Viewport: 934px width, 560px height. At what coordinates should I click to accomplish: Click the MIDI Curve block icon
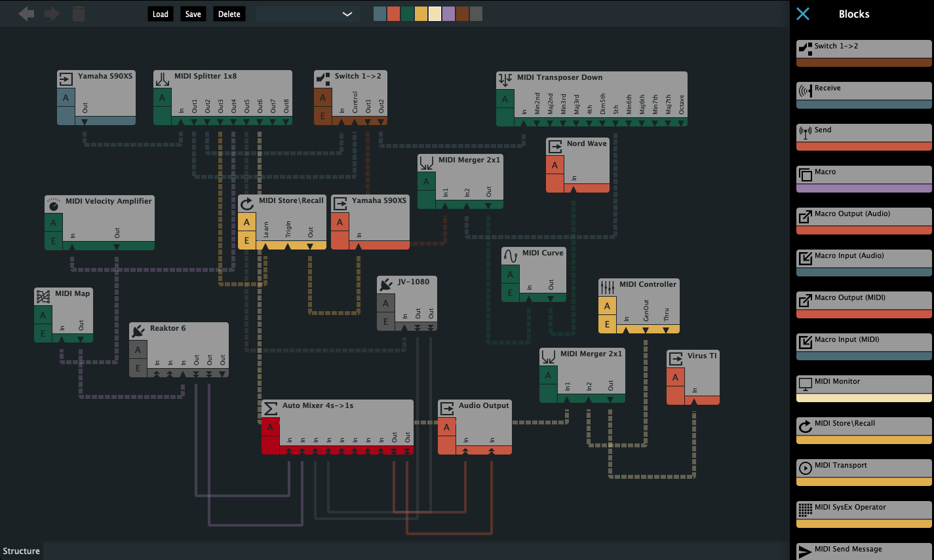510,256
